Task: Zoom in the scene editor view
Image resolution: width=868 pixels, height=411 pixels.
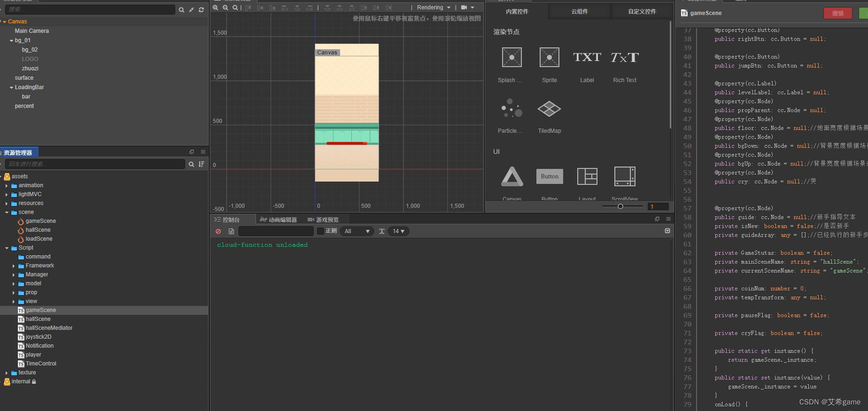Action: [216, 8]
